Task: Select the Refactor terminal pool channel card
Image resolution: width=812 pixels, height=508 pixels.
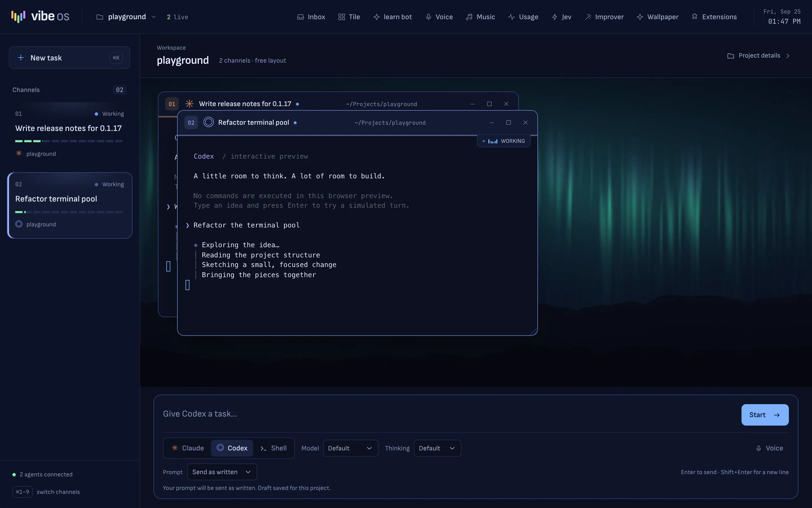Action: (70, 205)
